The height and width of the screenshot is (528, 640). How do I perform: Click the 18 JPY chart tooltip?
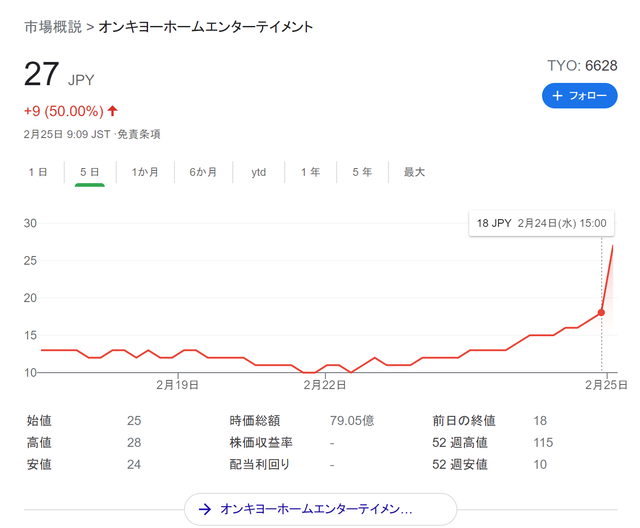click(541, 224)
